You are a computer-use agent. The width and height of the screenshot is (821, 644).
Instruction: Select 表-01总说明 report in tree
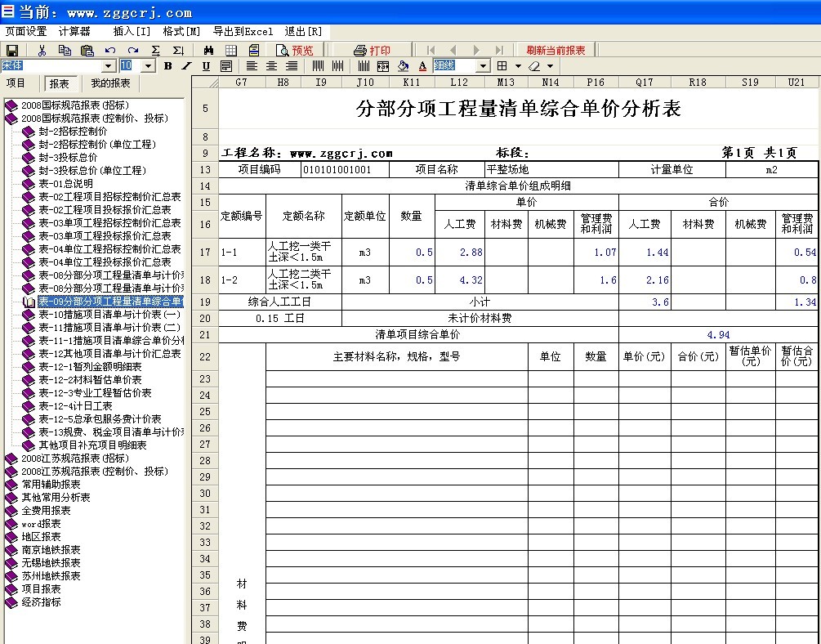(65, 184)
